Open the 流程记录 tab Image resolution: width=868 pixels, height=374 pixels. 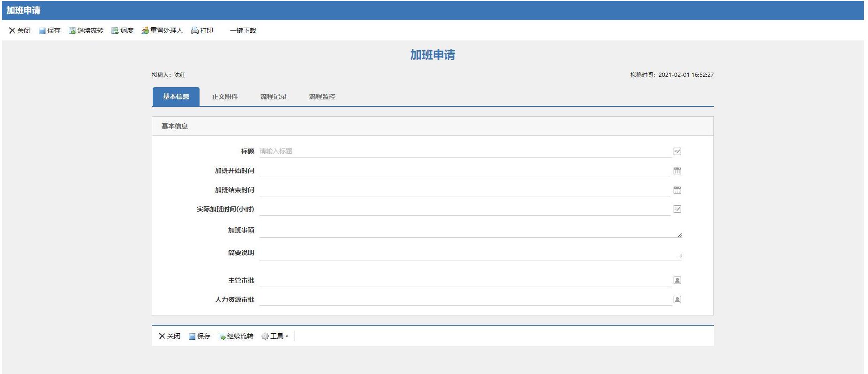pyautogui.click(x=273, y=97)
